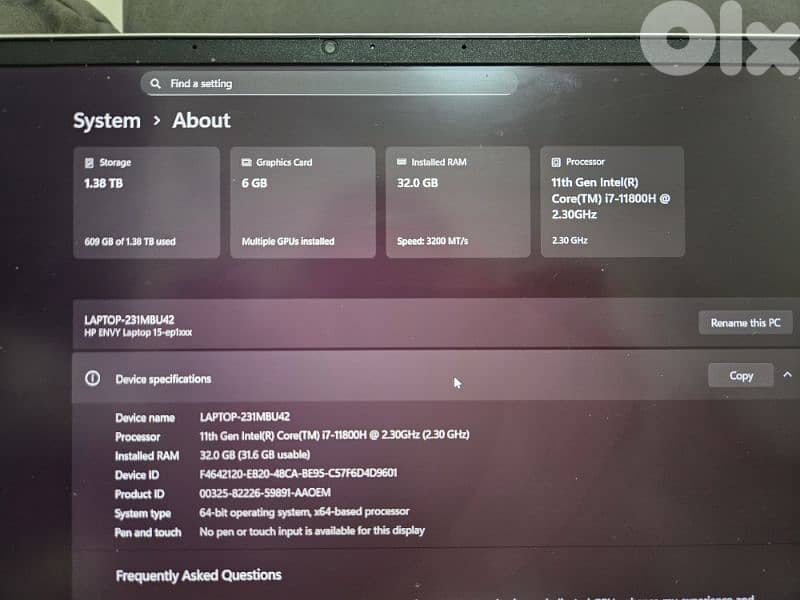Image resolution: width=800 pixels, height=600 pixels.
Task: Click the info icon beside Device specifications
Action: click(93, 378)
